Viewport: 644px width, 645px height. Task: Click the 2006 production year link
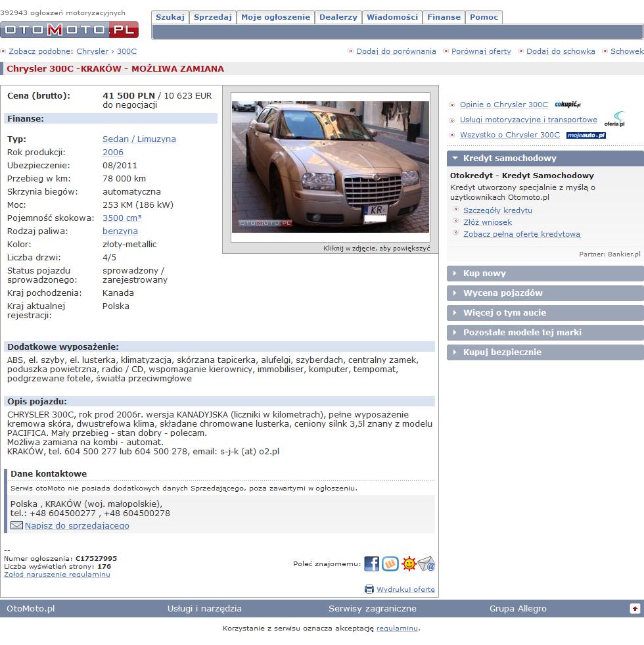113,152
